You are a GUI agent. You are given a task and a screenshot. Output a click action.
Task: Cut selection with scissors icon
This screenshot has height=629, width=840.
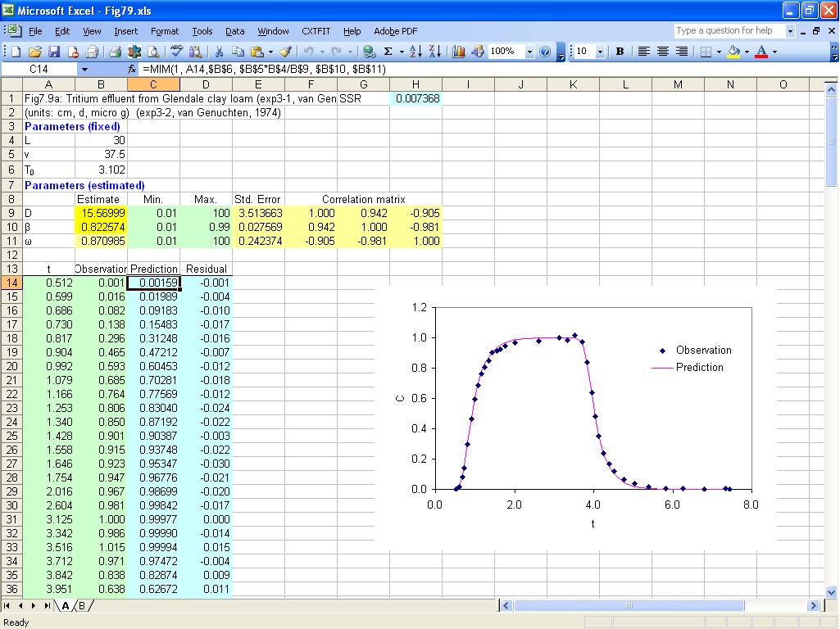220,52
